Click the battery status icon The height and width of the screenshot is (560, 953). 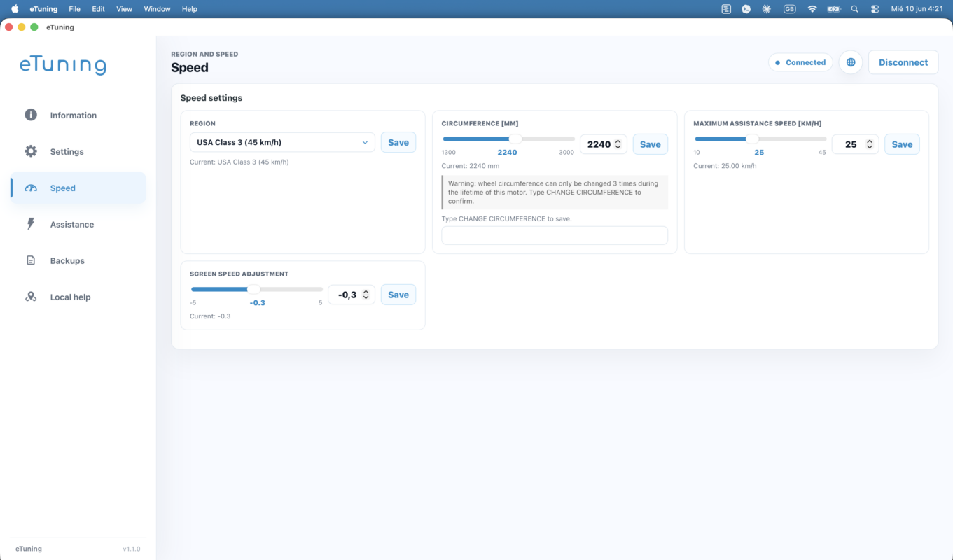tap(833, 9)
